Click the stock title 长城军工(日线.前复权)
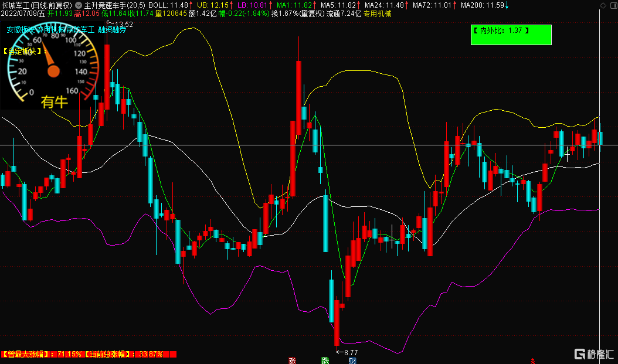The width and height of the screenshot is (618, 364). (37, 5)
